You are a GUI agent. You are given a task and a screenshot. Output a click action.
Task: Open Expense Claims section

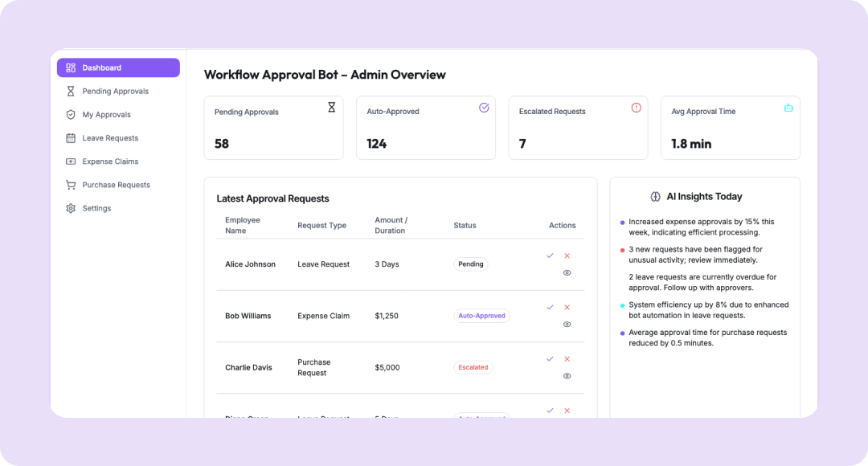click(110, 161)
